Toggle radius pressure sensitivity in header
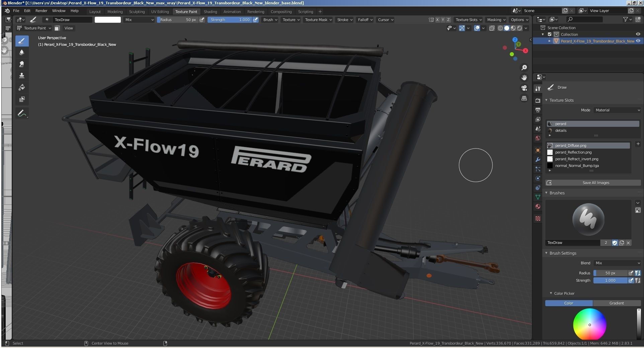This screenshot has height=348, width=644. [202, 20]
